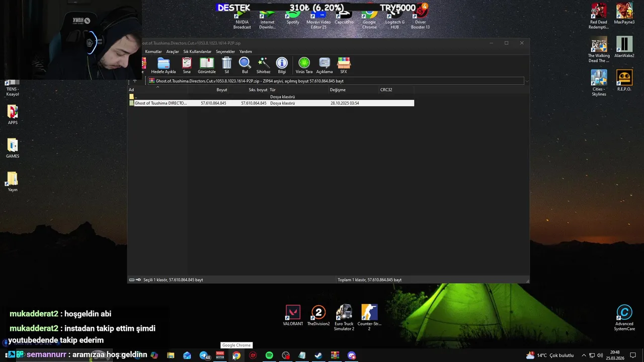Select the Cities - Skylines desktop icon
This screenshot has height=362, width=644.
point(599,83)
